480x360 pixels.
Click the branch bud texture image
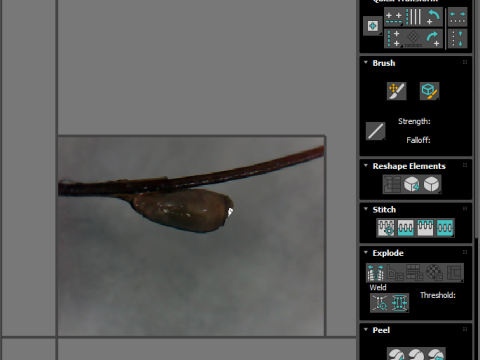(x=191, y=236)
